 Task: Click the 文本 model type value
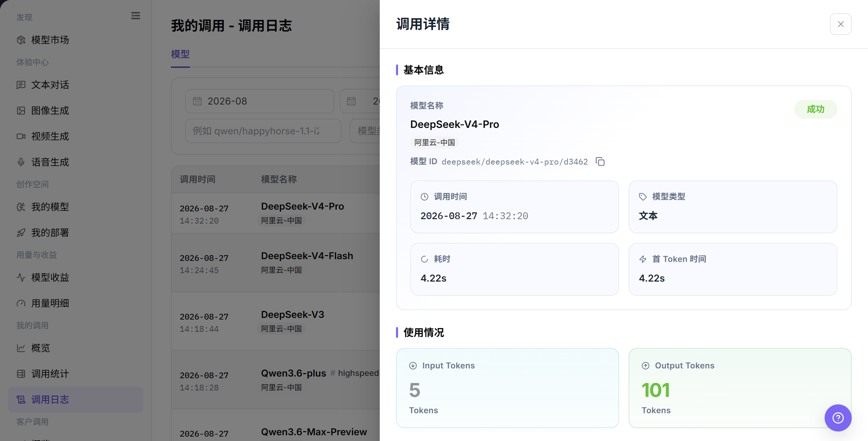(648, 216)
